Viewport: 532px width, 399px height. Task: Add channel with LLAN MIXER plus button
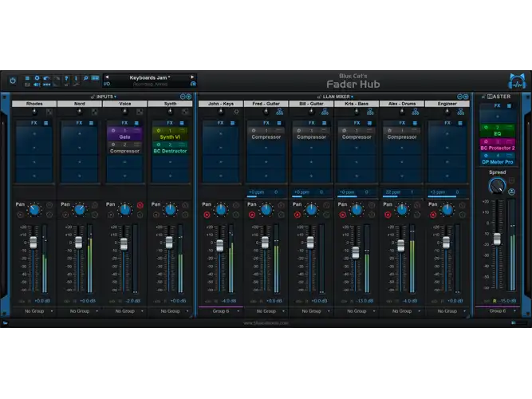[x=466, y=97]
